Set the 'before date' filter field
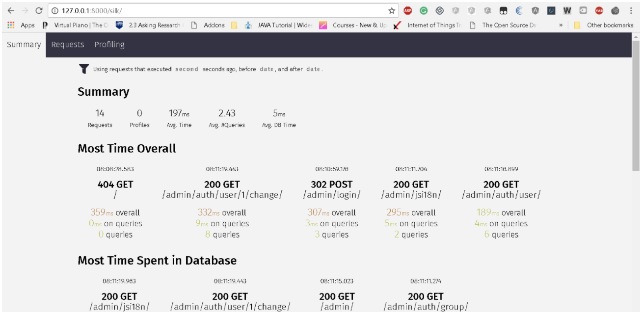The width and height of the screenshot is (644, 316). tap(267, 69)
